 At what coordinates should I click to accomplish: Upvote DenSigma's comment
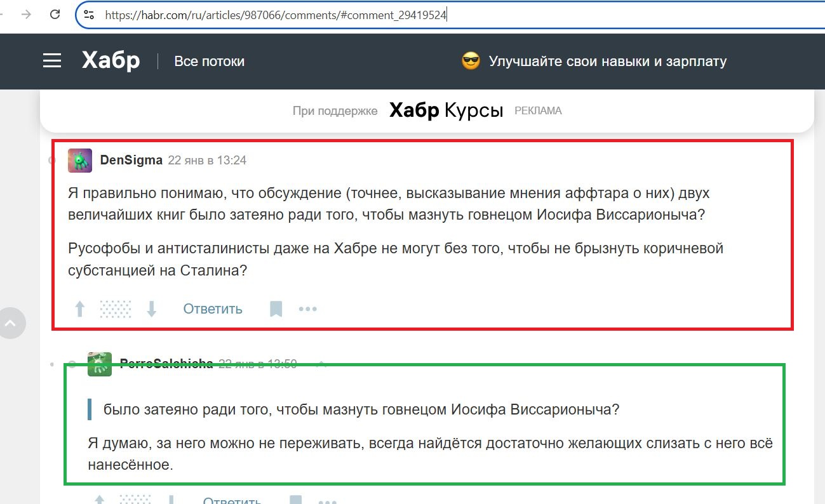(79, 308)
